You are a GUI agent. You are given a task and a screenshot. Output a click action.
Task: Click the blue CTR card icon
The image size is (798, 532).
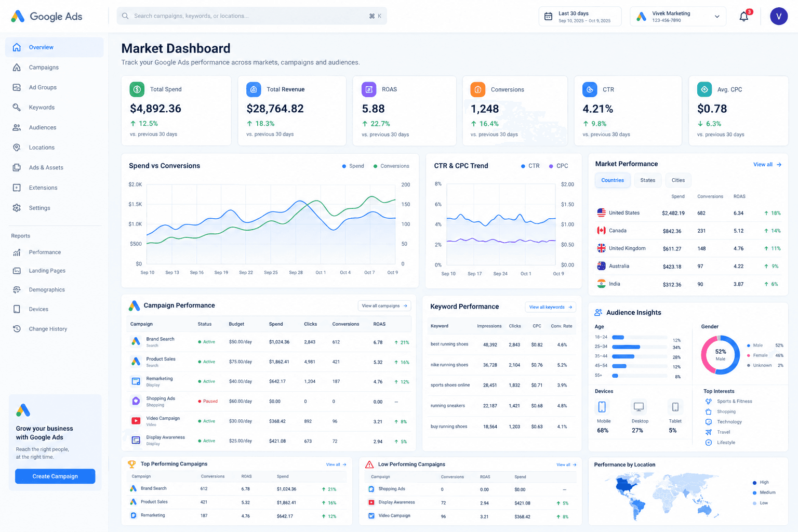[590, 89]
